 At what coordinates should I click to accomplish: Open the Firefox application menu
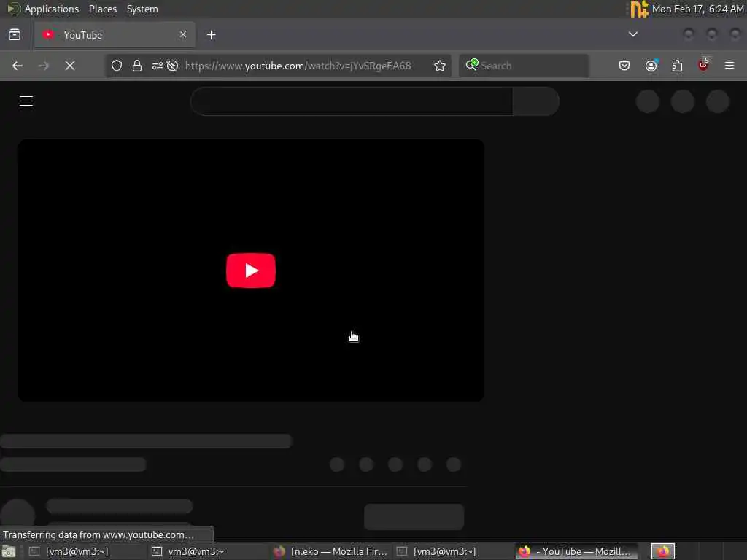[x=729, y=66]
